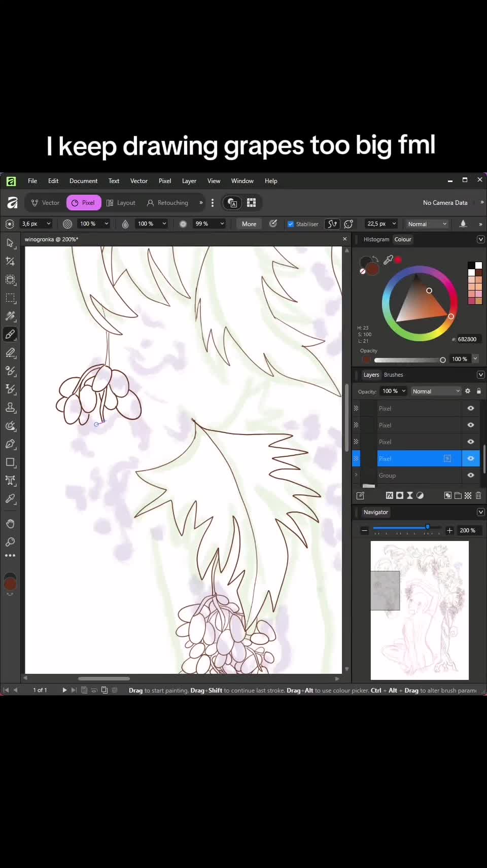Swap stroke and fill colours arrow
Image resolution: width=487 pixels, height=868 pixels.
[x=375, y=259]
